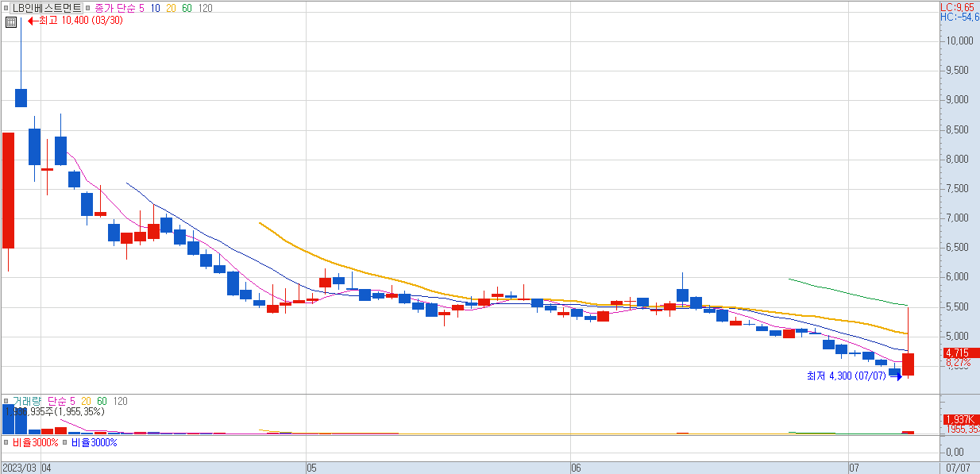Click the 04 month label on date axis
Screen dimensions: 980x474
[x=46, y=468]
